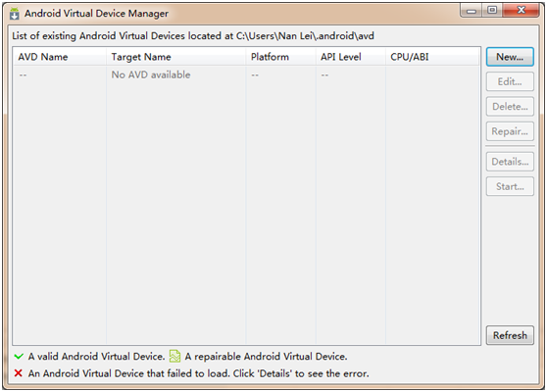Click the Delete... button
This screenshot has width=547, height=392.
point(510,107)
